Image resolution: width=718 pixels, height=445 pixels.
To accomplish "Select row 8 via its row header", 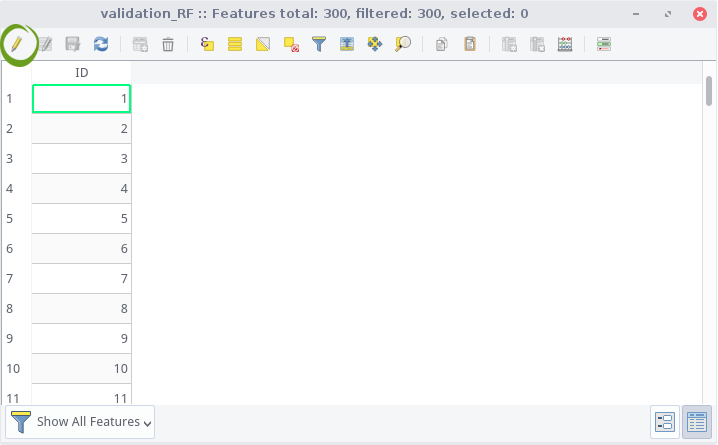I will [x=16, y=309].
